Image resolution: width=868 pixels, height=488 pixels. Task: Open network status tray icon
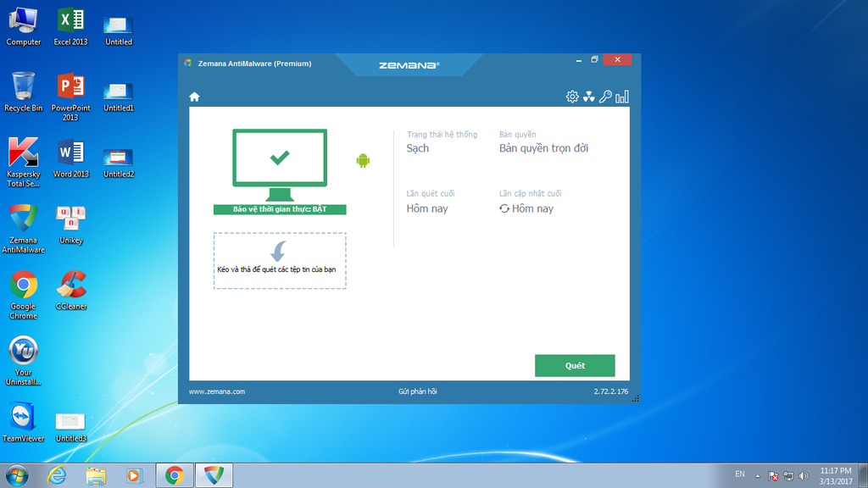click(788, 476)
